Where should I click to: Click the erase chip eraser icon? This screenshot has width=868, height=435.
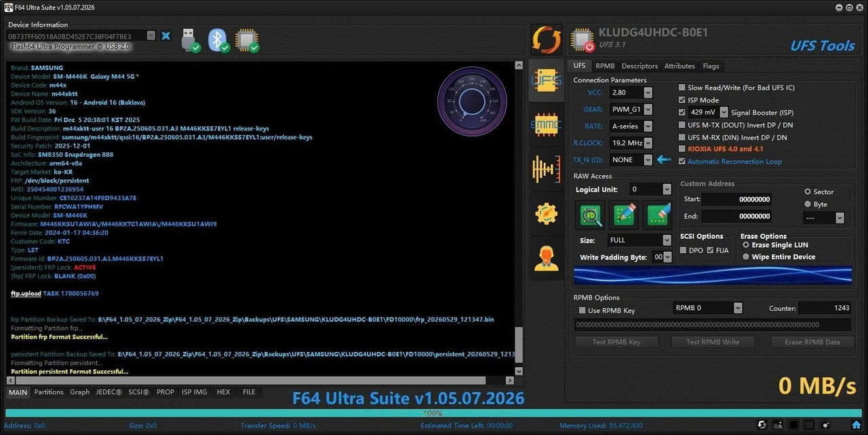pos(657,214)
